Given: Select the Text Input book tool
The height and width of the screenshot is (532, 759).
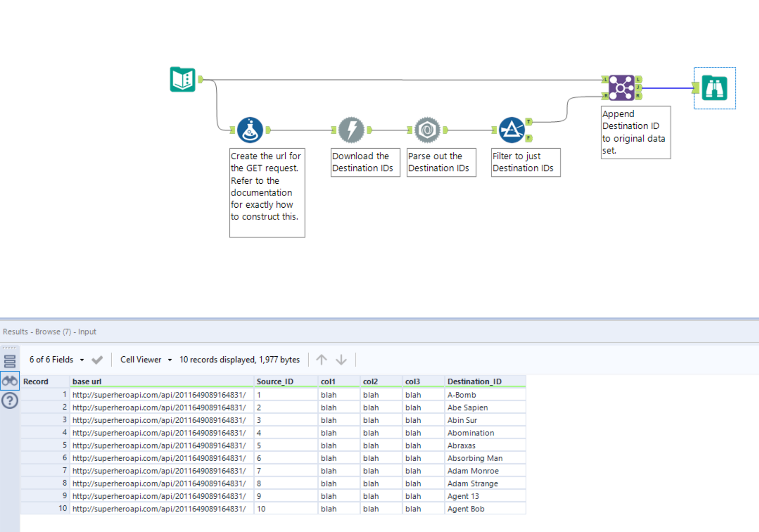Looking at the screenshot, I should (182, 79).
